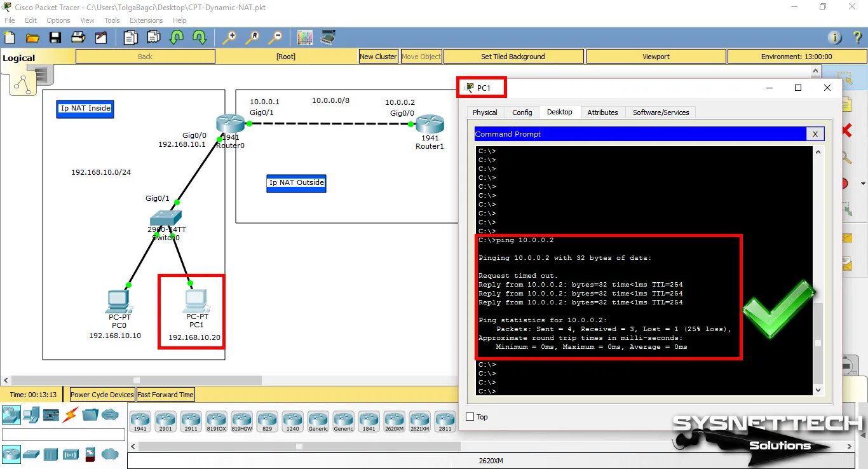Select Components category icon
868x469 pixels.
(x=51, y=415)
